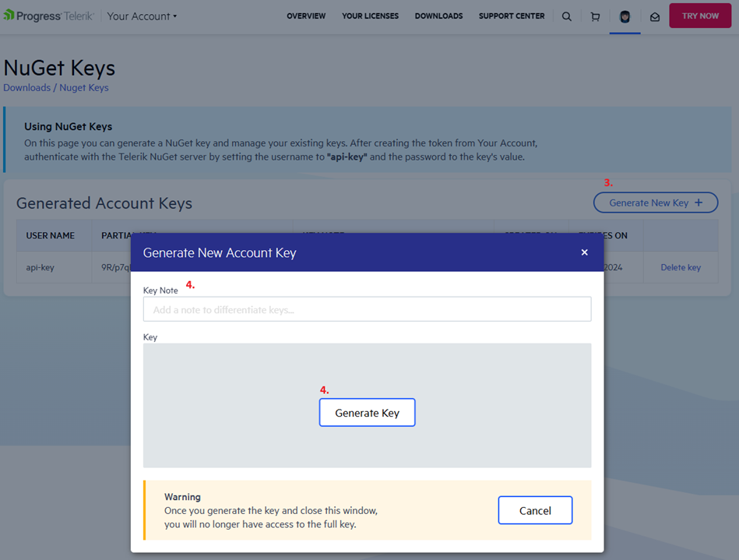Click the User Name column header
The image size is (739, 560).
[51, 235]
